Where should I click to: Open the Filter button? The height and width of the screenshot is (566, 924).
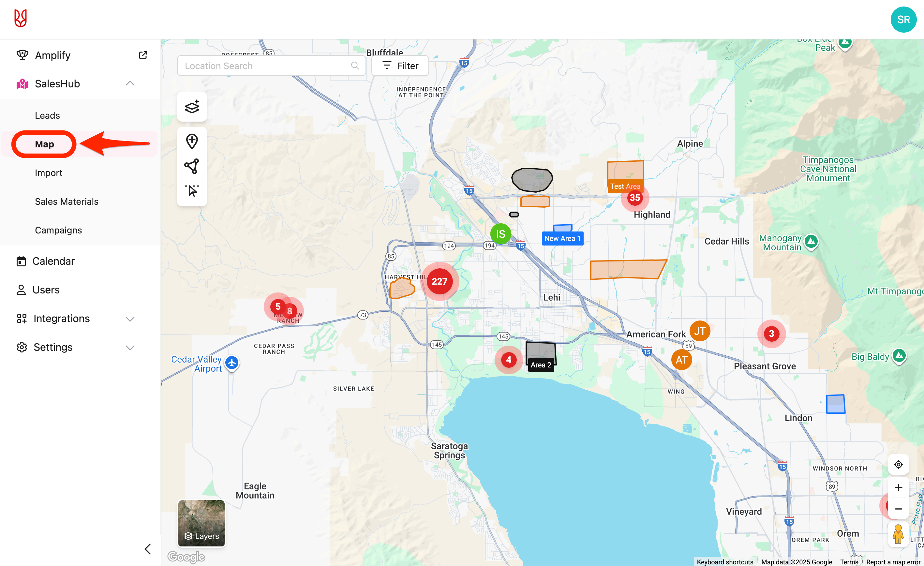400,66
